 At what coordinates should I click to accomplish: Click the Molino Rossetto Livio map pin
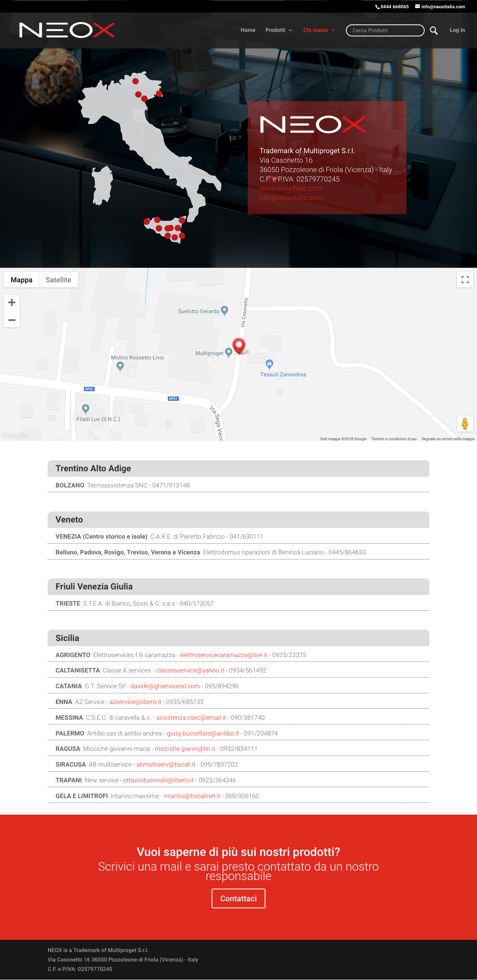121,366
